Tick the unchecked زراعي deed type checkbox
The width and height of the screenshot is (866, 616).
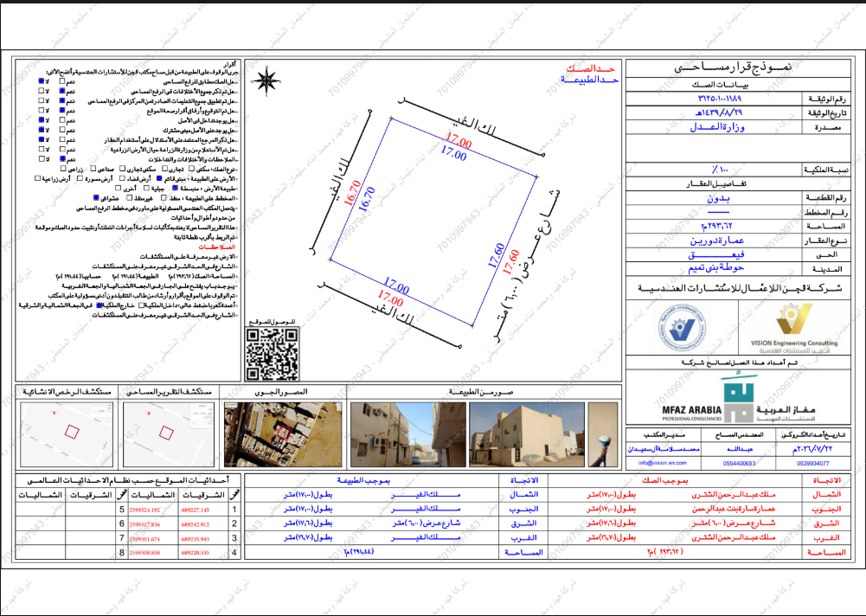[63, 169]
